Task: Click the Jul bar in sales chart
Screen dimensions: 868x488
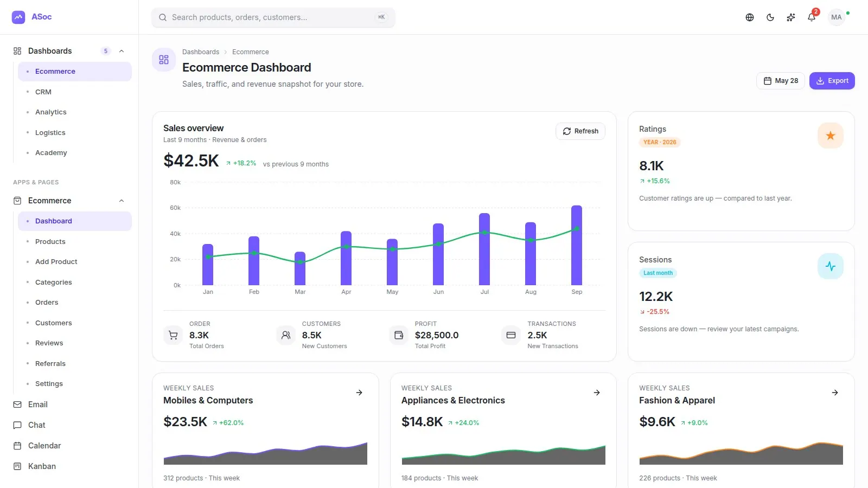Action: pos(484,249)
